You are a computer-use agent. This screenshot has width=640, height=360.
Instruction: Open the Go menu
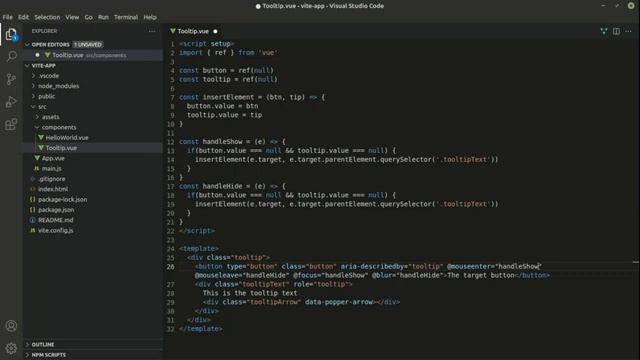(89, 17)
